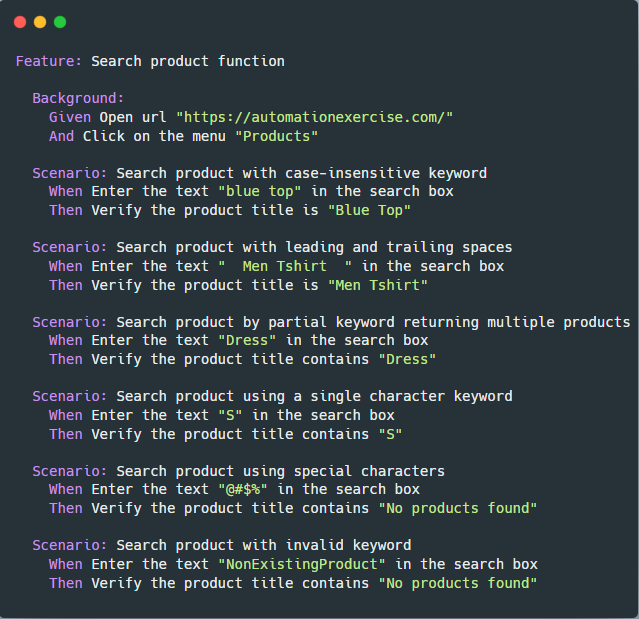
Task: Click the "@#$%" special characters string
Action: click(243, 489)
